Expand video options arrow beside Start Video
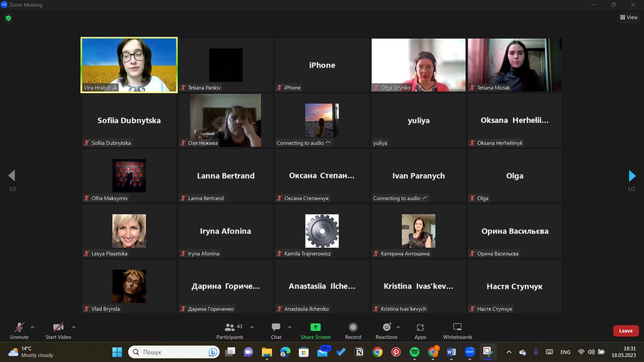The image size is (644, 362). click(x=74, y=327)
